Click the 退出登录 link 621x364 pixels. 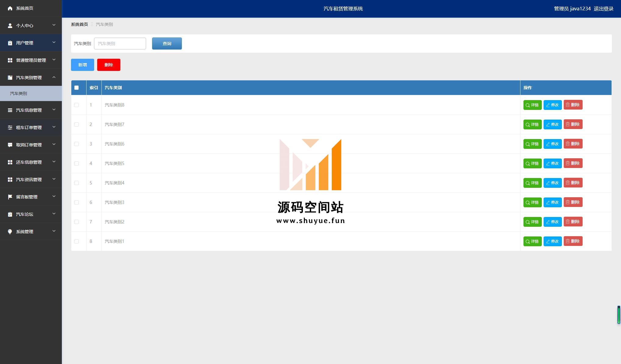(x=603, y=9)
